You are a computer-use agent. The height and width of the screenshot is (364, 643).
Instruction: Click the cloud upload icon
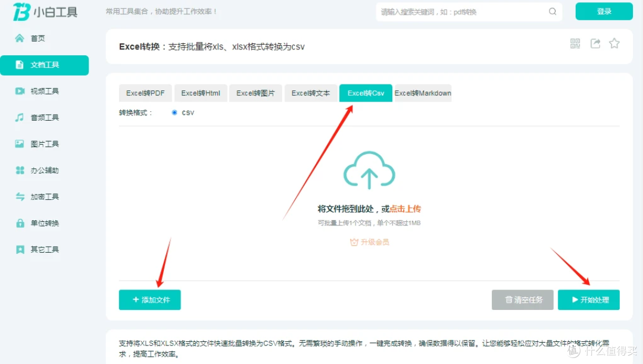click(369, 170)
